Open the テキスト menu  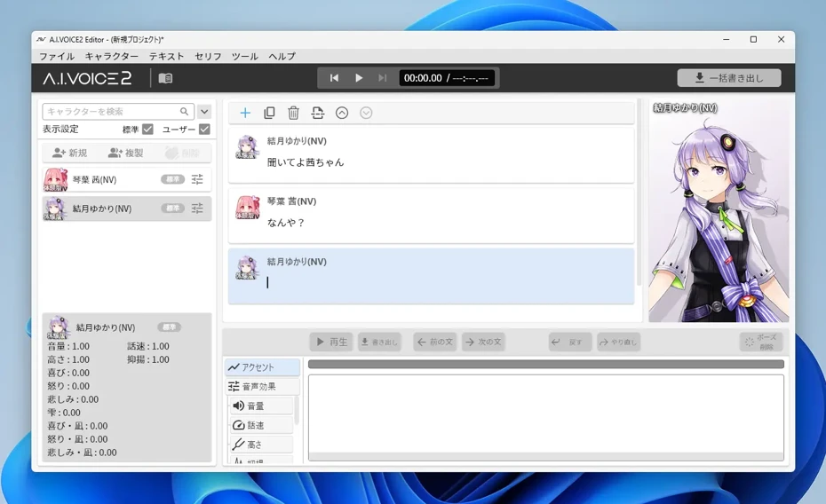[166, 56]
